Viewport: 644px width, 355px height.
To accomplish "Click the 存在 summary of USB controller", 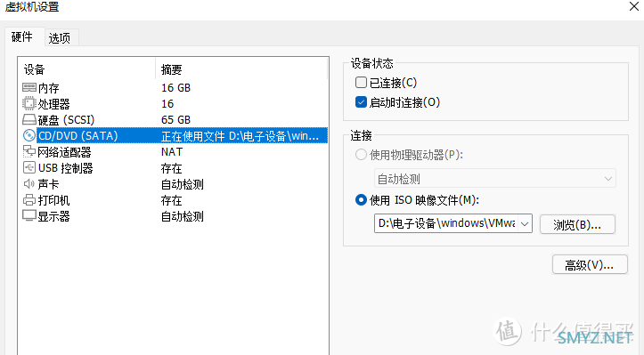I will tap(171, 168).
